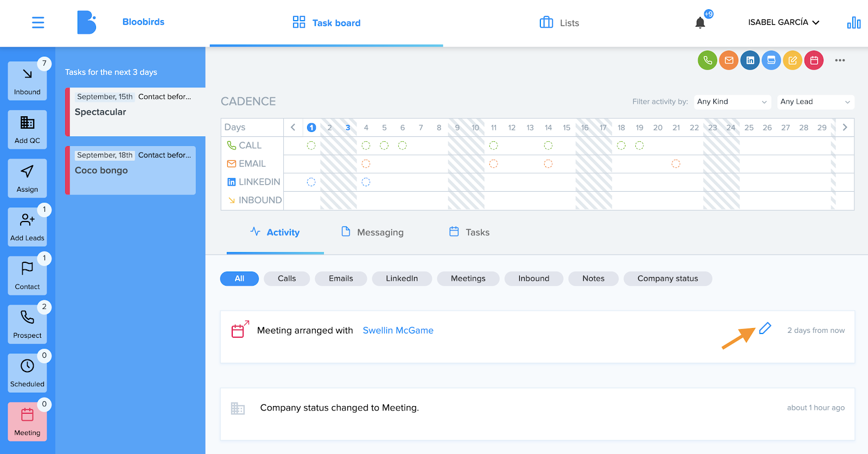Filter activity by Meetings

pyautogui.click(x=468, y=279)
